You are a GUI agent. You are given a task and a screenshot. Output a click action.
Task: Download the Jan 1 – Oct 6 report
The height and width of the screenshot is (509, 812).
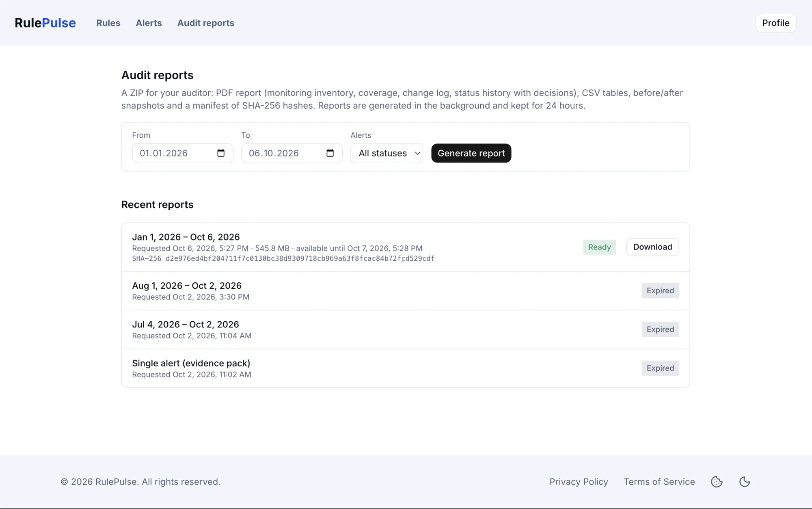coord(652,247)
